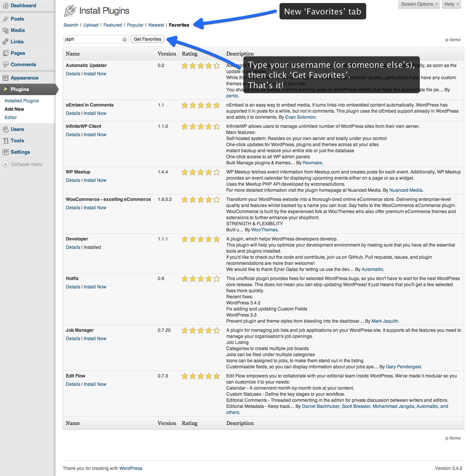This screenshot has height=476, width=470.
Task: Open the Appearance menu
Action: click(24, 78)
